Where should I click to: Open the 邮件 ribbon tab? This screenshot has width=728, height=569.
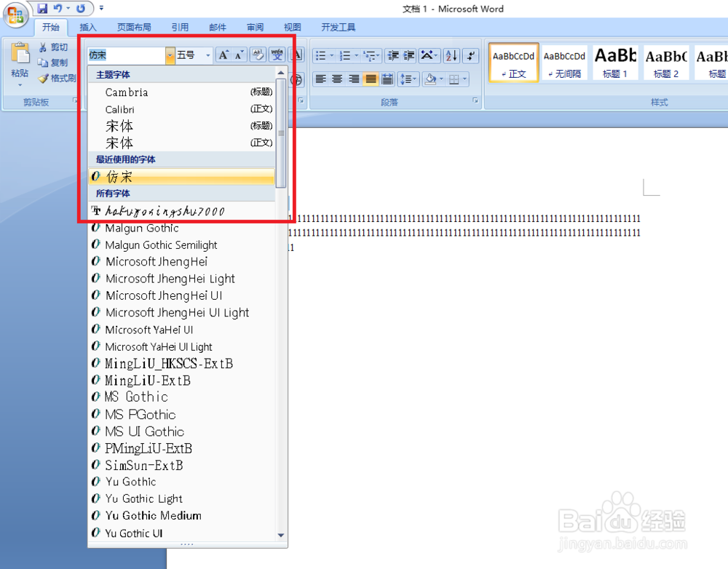217,28
